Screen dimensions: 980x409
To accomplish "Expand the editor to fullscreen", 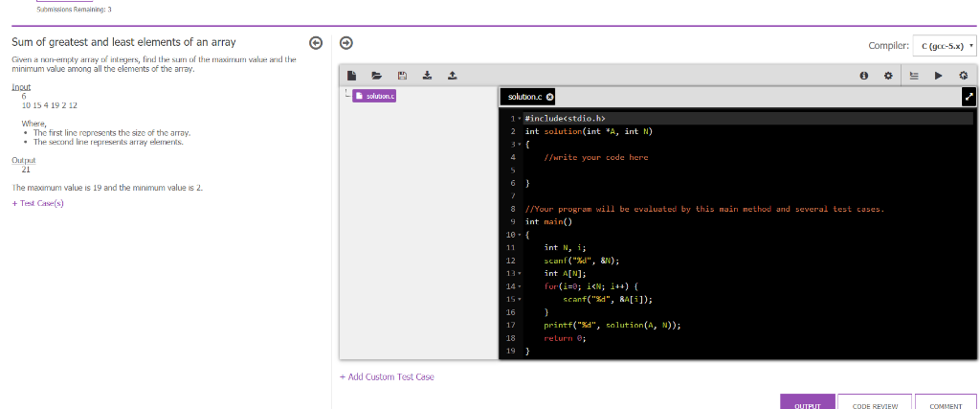I will tap(969, 97).
